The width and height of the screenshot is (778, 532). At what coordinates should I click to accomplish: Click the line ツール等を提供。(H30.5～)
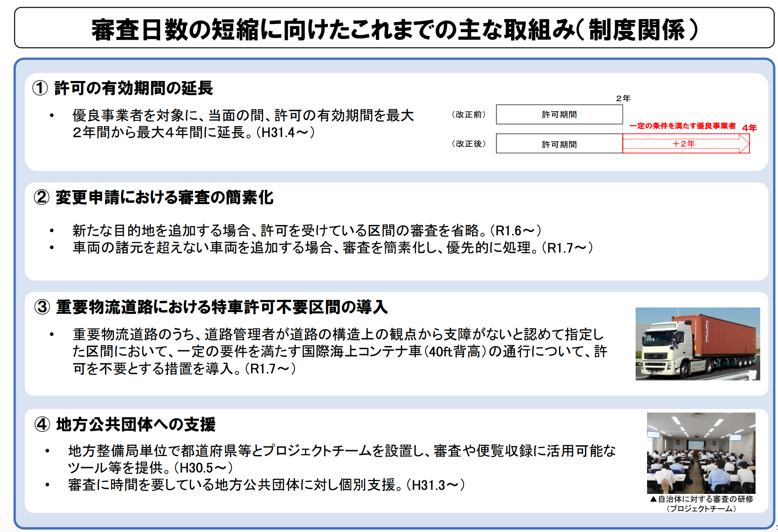point(150,468)
